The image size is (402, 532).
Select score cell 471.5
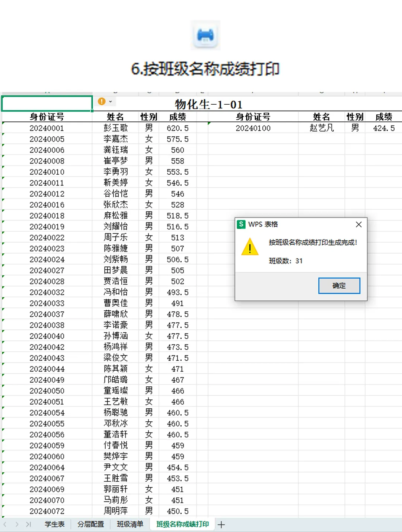tap(178, 358)
